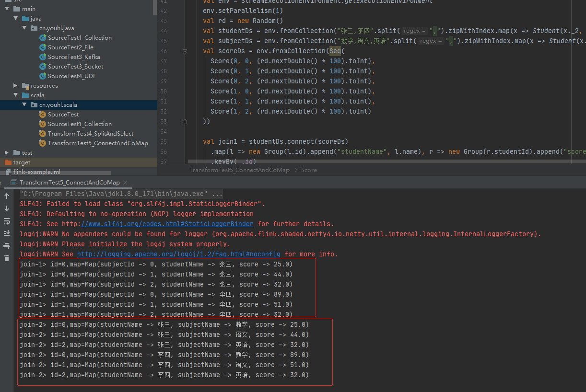
Task: Expand the test folder arrow
Action: [7, 153]
